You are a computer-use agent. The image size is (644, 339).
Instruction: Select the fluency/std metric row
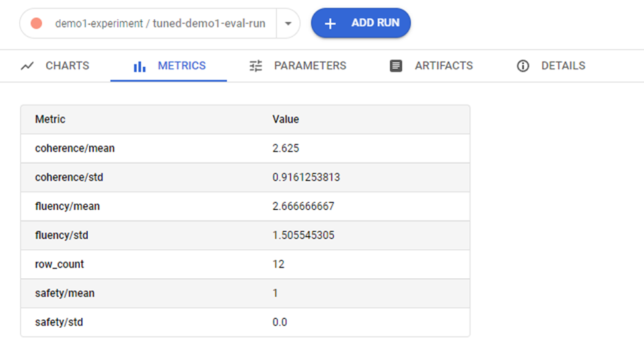pyautogui.click(x=245, y=235)
